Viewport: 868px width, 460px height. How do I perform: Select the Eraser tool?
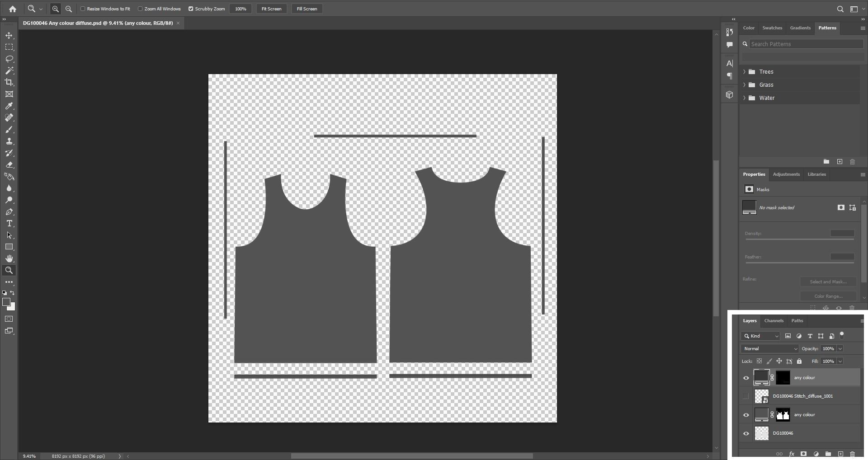(9, 165)
